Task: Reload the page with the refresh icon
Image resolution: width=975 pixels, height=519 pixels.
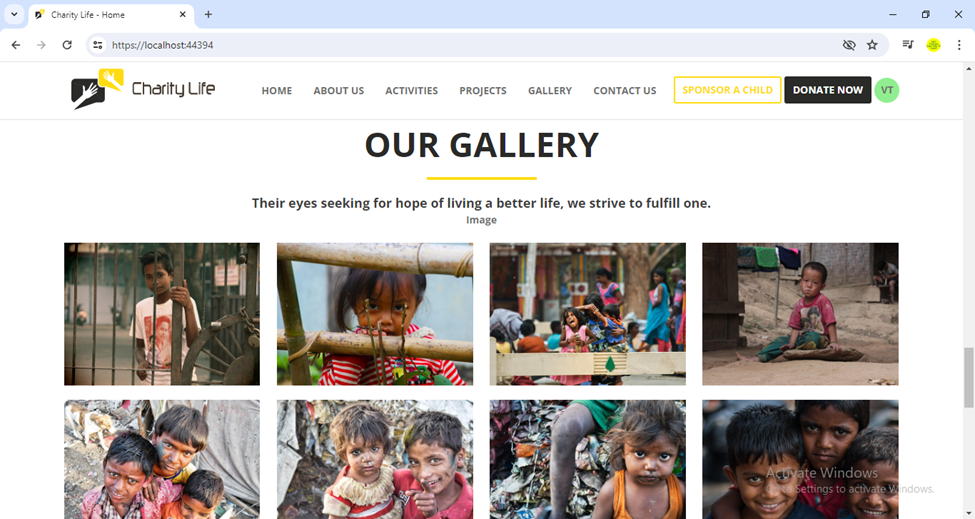Action: click(x=67, y=45)
